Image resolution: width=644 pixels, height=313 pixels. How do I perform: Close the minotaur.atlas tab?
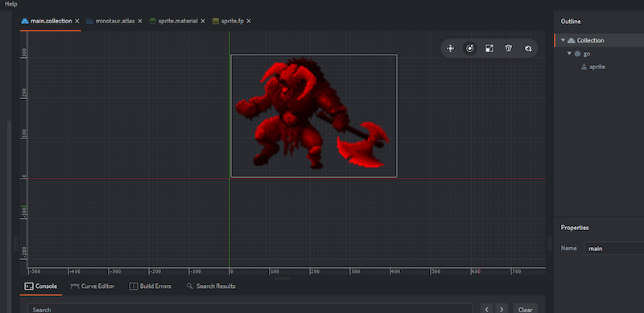coord(139,21)
